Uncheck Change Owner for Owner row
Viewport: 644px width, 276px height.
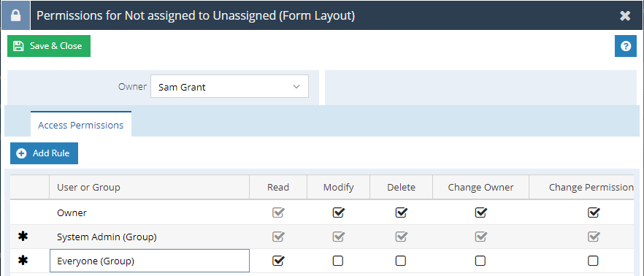tap(480, 212)
